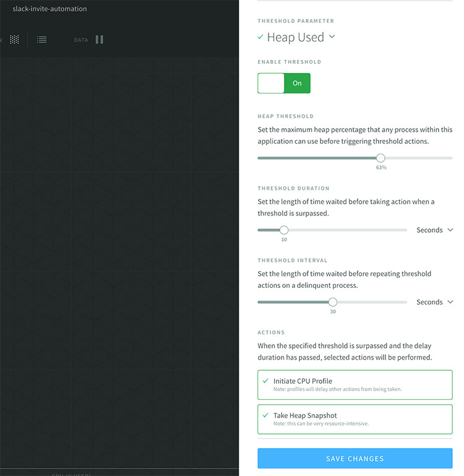Click the Save Changes button
This screenshot has height=476, width=464.
354,459
